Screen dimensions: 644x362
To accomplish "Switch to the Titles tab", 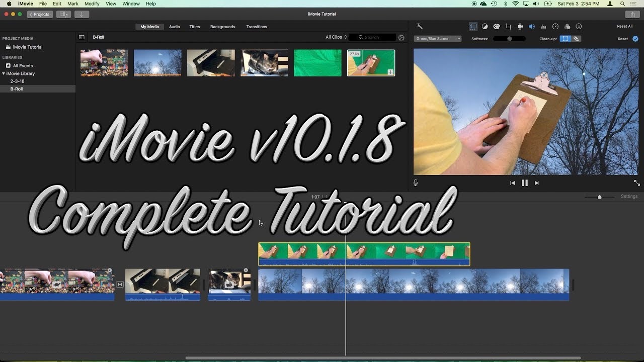I will click(195, 27).
